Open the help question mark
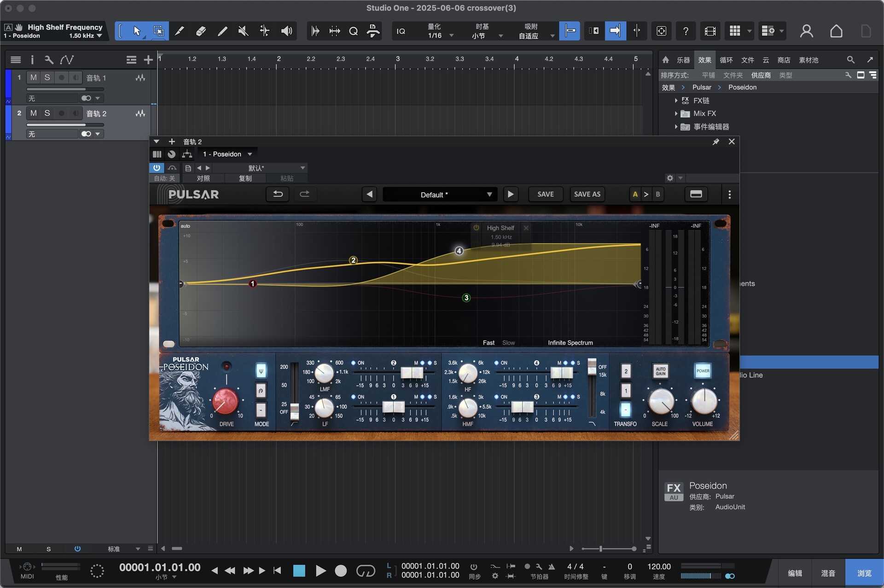The width and height of the screenshot is (884, 588). click(x=686, y=31)
